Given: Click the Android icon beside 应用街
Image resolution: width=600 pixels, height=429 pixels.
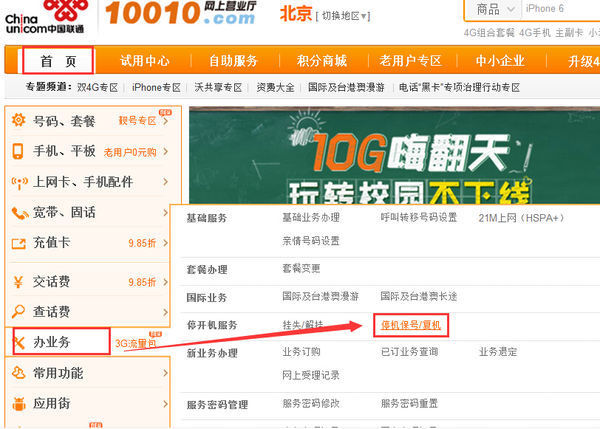Looking at the screenshot, I should click(18, 405).
